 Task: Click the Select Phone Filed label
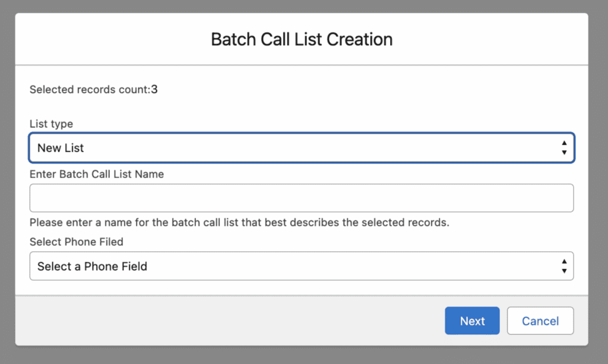pos(76,242)
